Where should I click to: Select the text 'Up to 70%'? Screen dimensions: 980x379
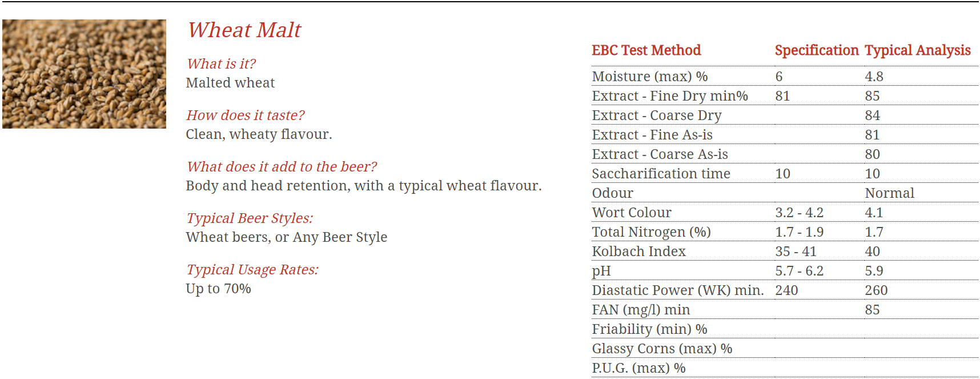click(x=218, y=289)
